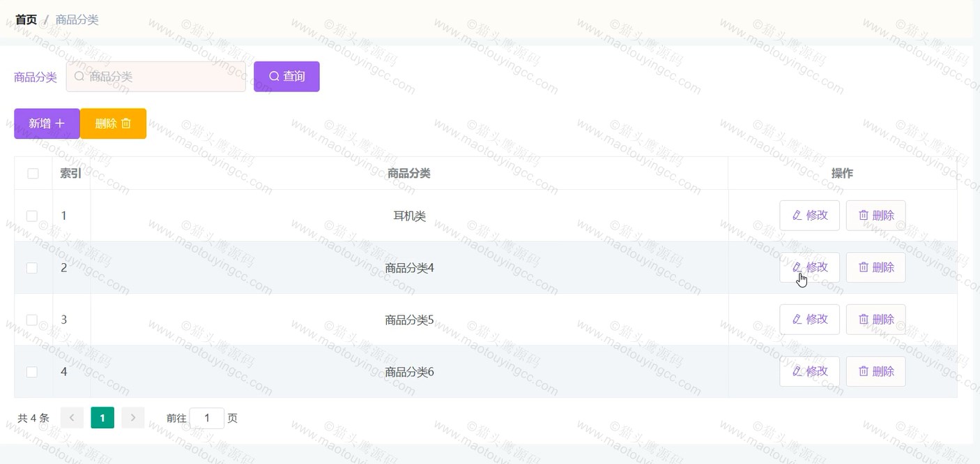This screenshot has height=464, width=980.
Task: Click the 商品分类 column header
Action: (x=409, y=173)
